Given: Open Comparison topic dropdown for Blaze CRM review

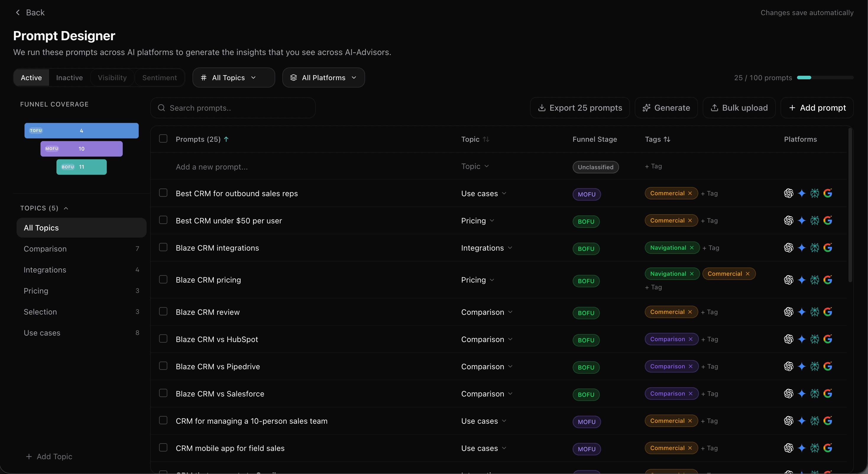Looking at the screenshot, I should coord(487,312).
